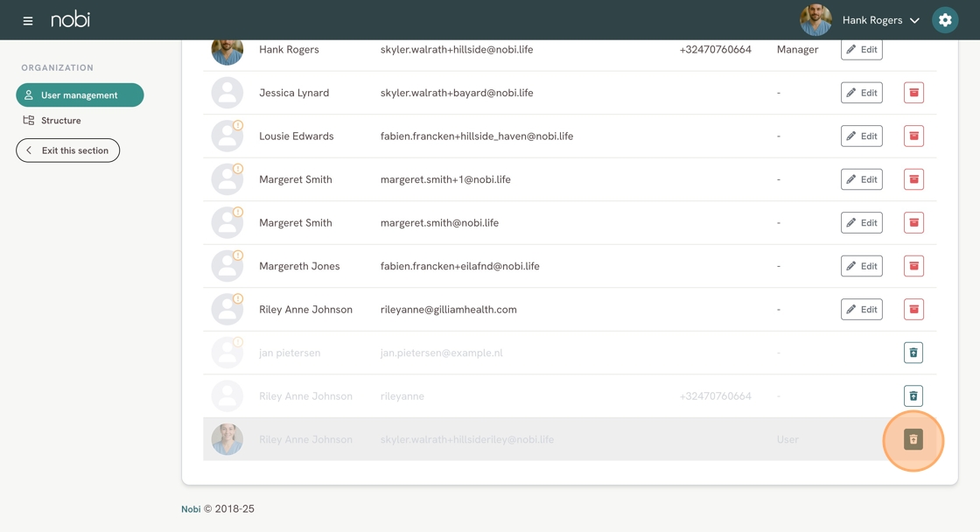Edit user margeret.smith+1@nobi.life
The width and height of the screenshot is (980, 532).
861,179
